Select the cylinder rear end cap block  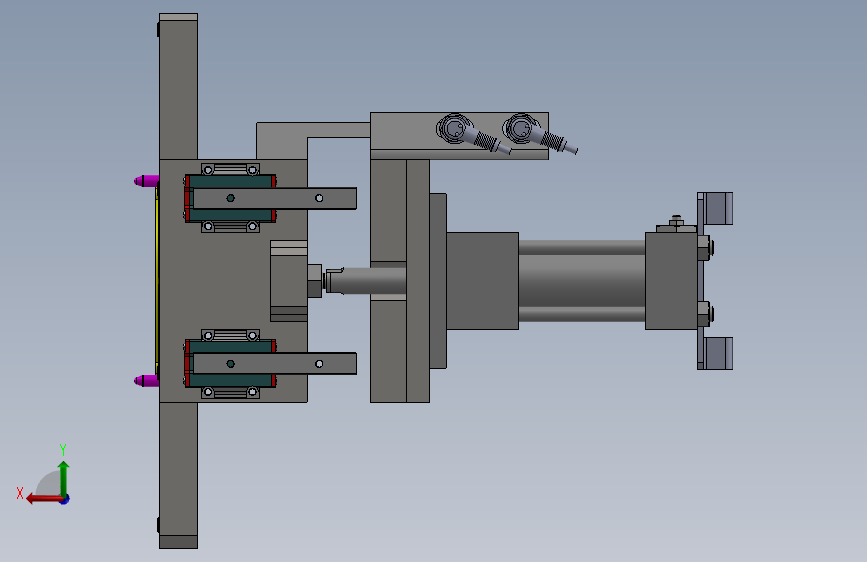(671, 281)
